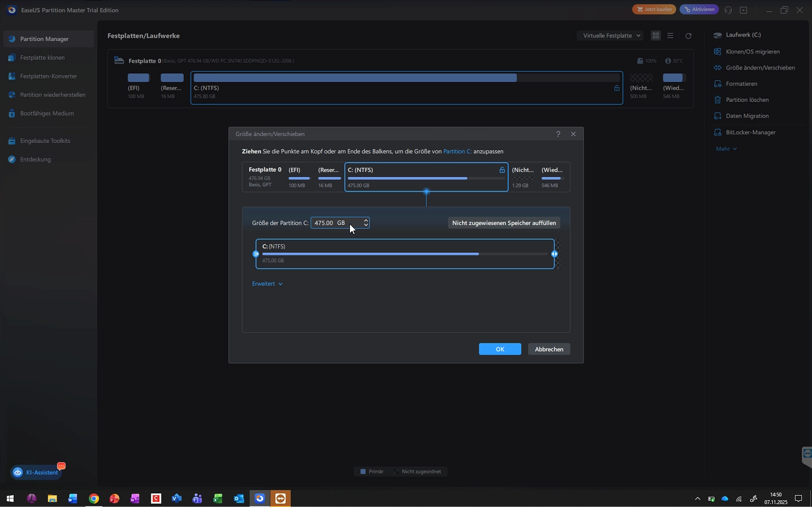
Task: Click the help question mark in dialog
Action: click(x=558, y=134)
